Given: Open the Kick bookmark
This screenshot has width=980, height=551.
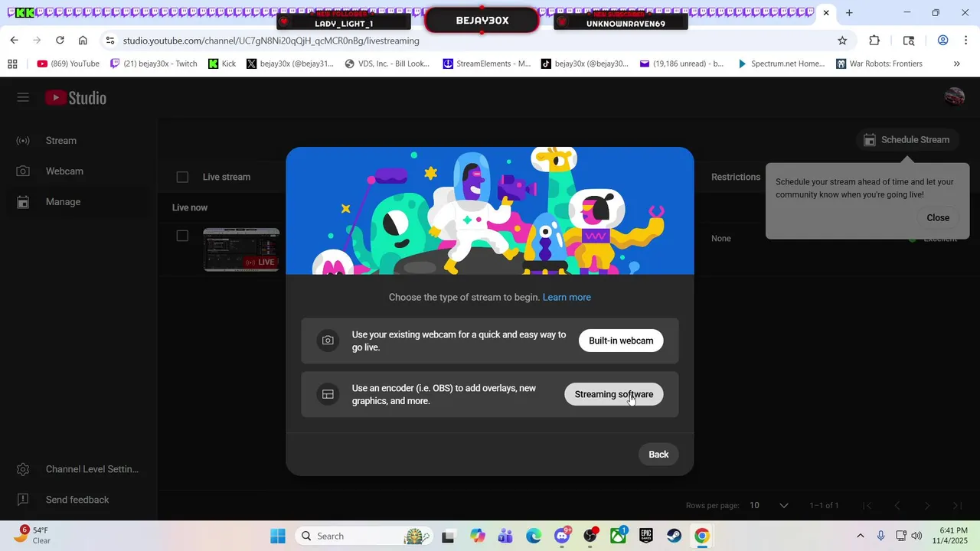Looking at the screenshot, I should [x=222, y=64].
